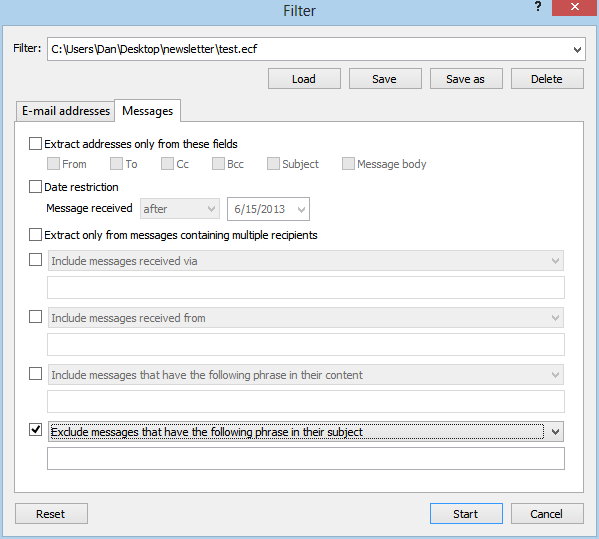
Task: Open the Exclude subject phrase dropdown arrow
Action: pos(555,432)
